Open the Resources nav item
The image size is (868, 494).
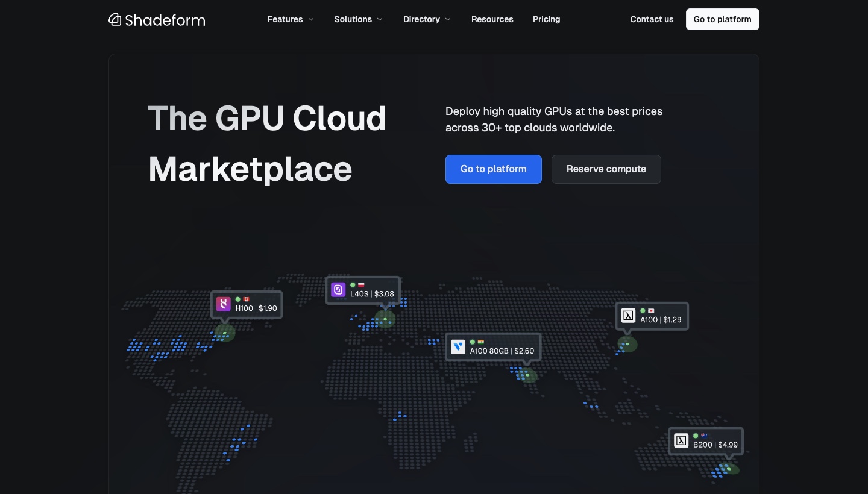492,19
